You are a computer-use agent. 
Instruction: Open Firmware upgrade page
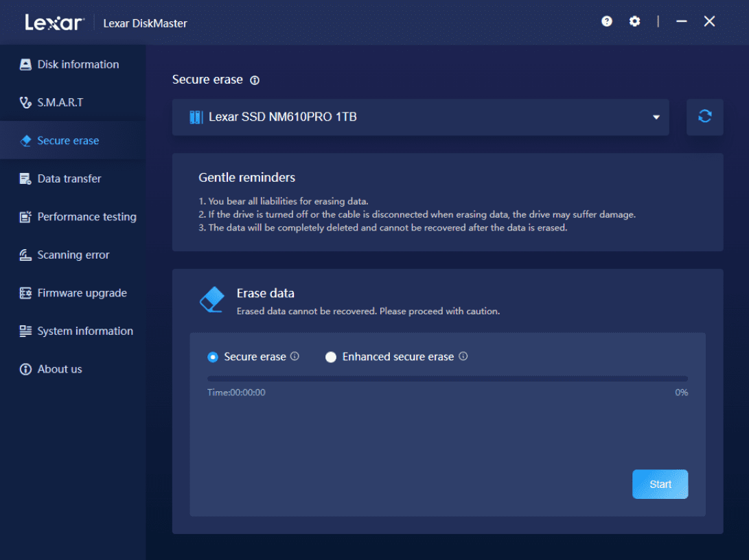click(73, 292)
